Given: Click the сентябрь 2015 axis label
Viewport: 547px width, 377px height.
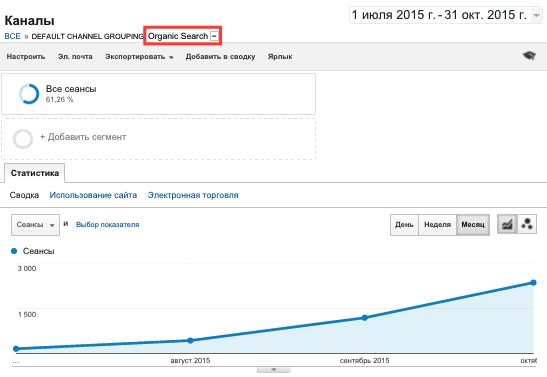Looking at the screenshot, I should tap(365, 361).
